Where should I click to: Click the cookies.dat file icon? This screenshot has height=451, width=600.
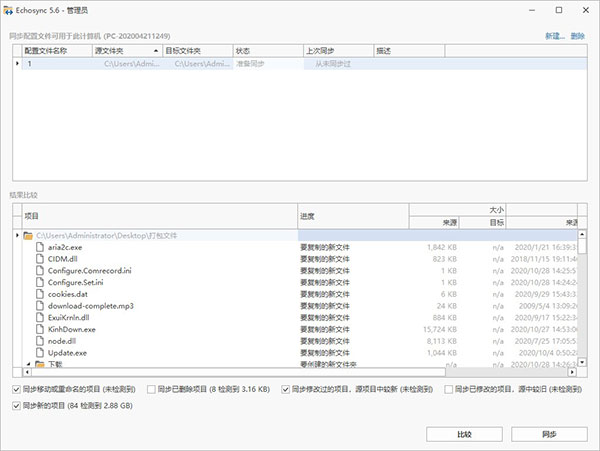[x=41, y=294]
